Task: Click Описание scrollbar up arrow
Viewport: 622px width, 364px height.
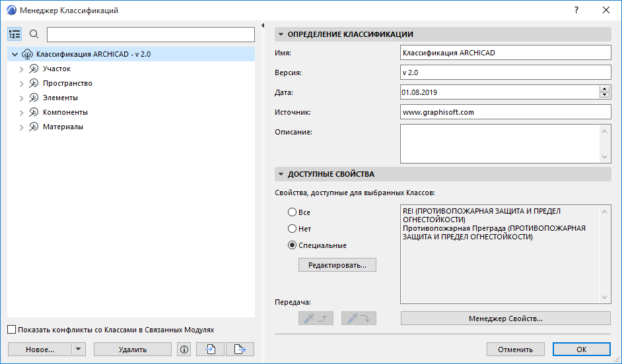Action: coord(605,131)
